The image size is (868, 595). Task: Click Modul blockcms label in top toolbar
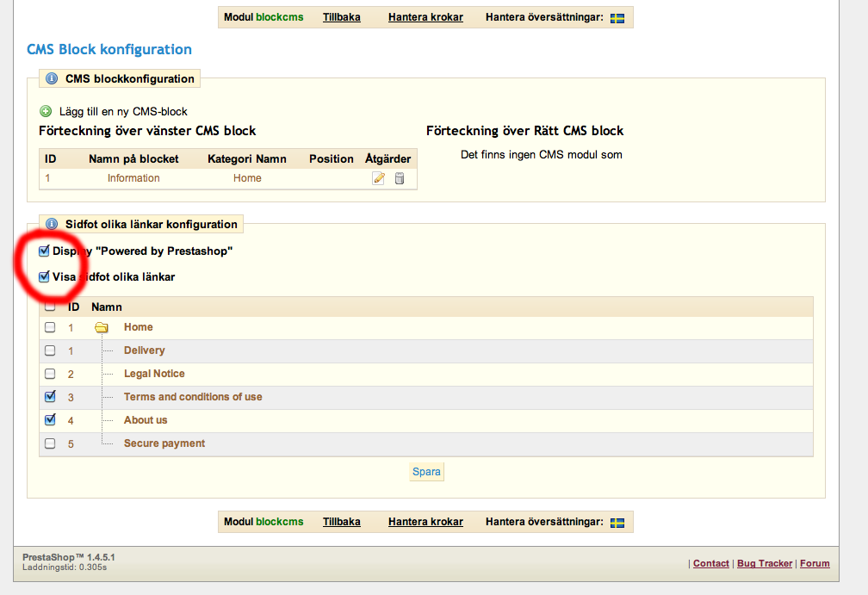click(x=263, y=17)
